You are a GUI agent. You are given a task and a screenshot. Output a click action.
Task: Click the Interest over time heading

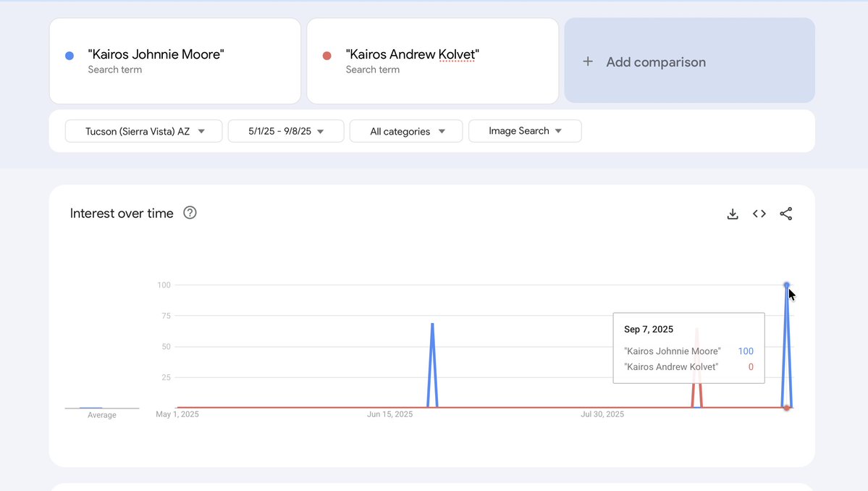click(122, 213)
